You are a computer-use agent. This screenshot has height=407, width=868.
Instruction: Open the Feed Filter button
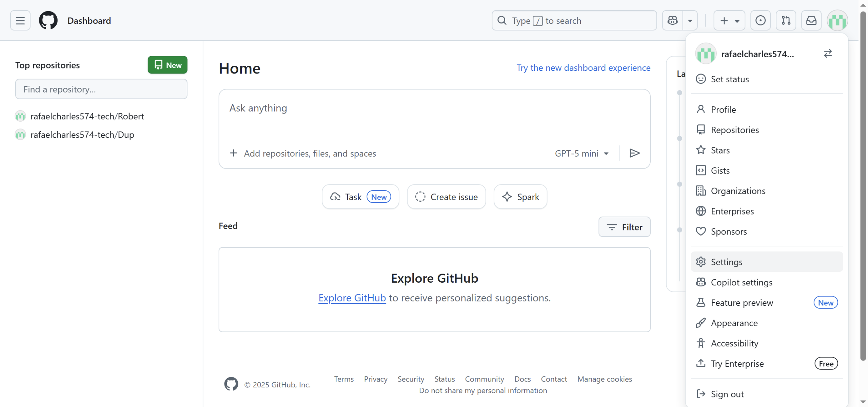click(624, 227)
